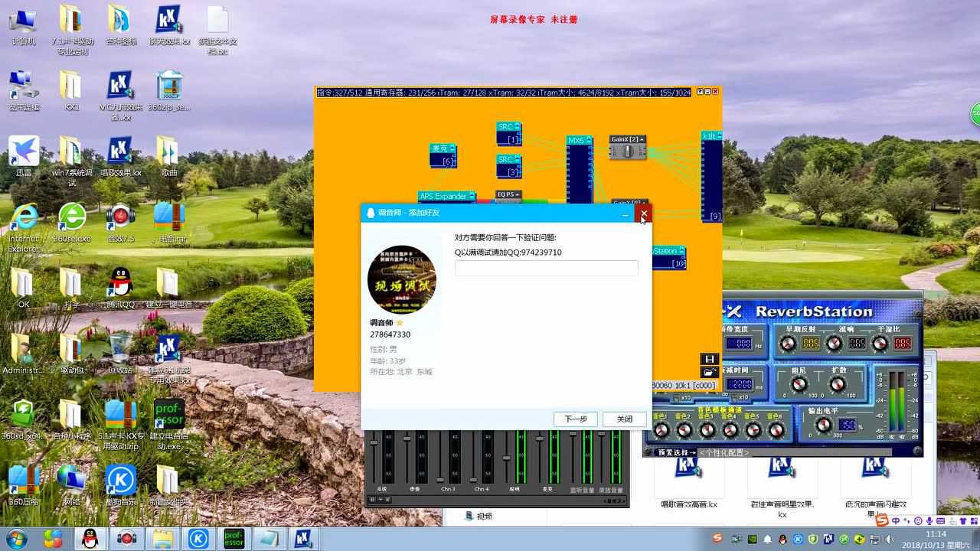Click the help icon in DSP window title
980x551 pixels.
click(x=700, y=92)
